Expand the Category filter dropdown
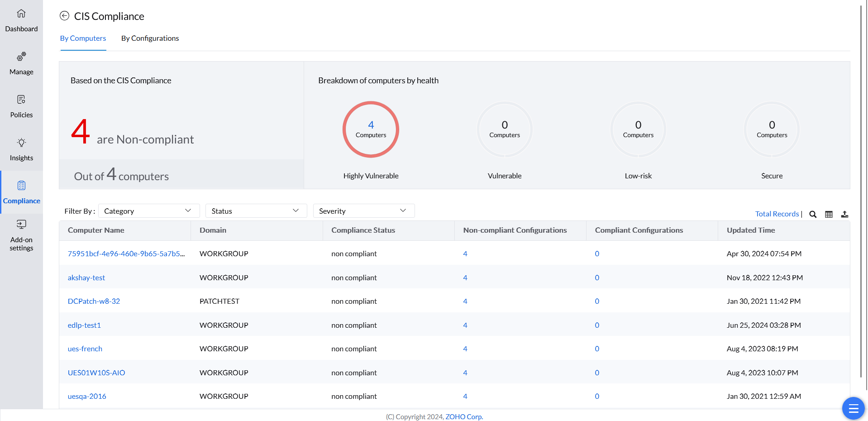Image resolution: width=868 pixels, height=421 pixels. click(x=149, y=211)
